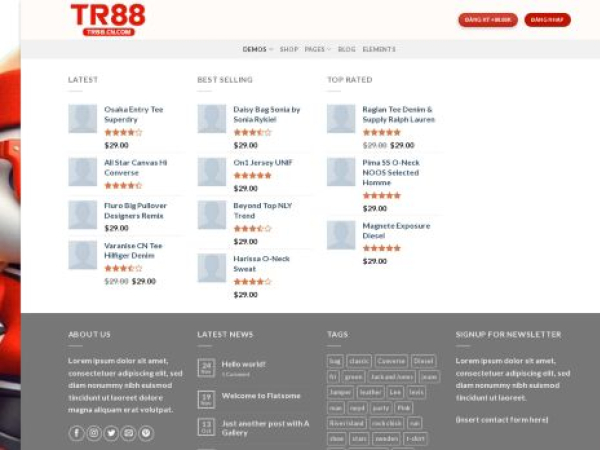Open Osaka Entry Tee Superdry product
The height and width of the screenshot is (450, 600).
pyautogui.click(x=134, y=114)
